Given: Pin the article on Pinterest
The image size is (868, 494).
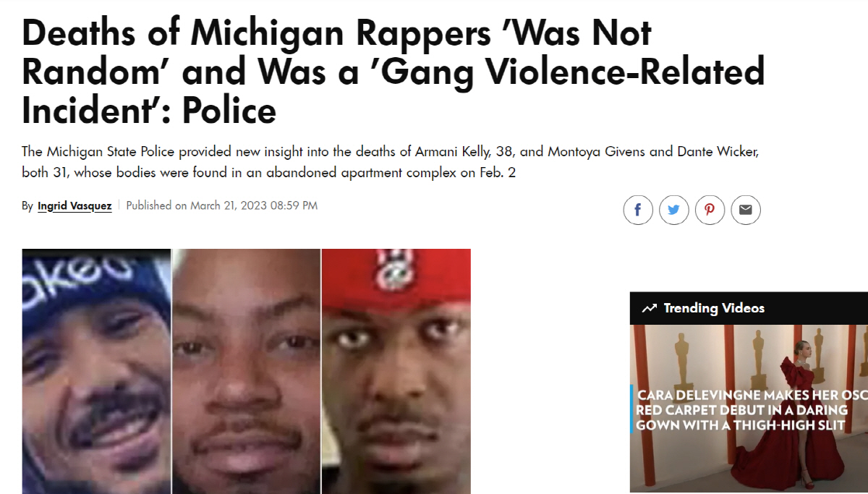Looking at the screenshot, I should pos(710,210).
